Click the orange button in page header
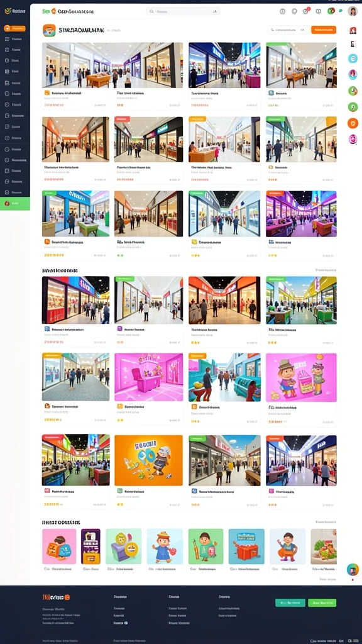Screen dimensions: 362x644 tap(324, 30)
